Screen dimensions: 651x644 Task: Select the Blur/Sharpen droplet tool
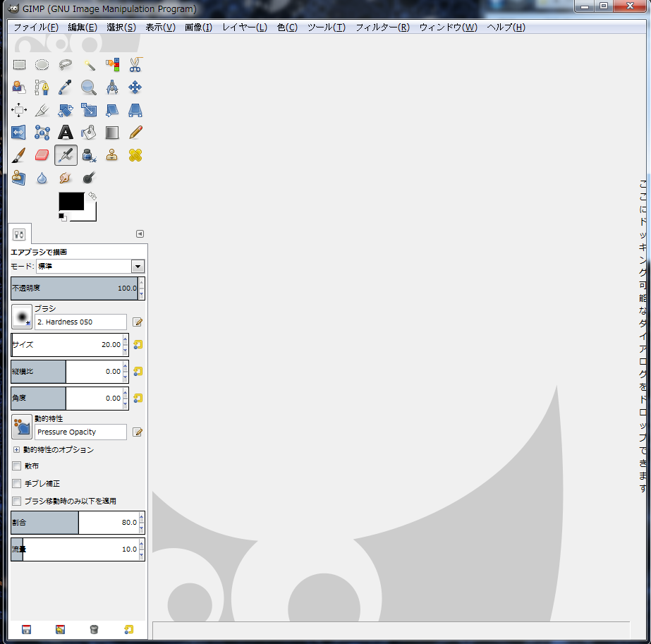(x=42, y=178)
